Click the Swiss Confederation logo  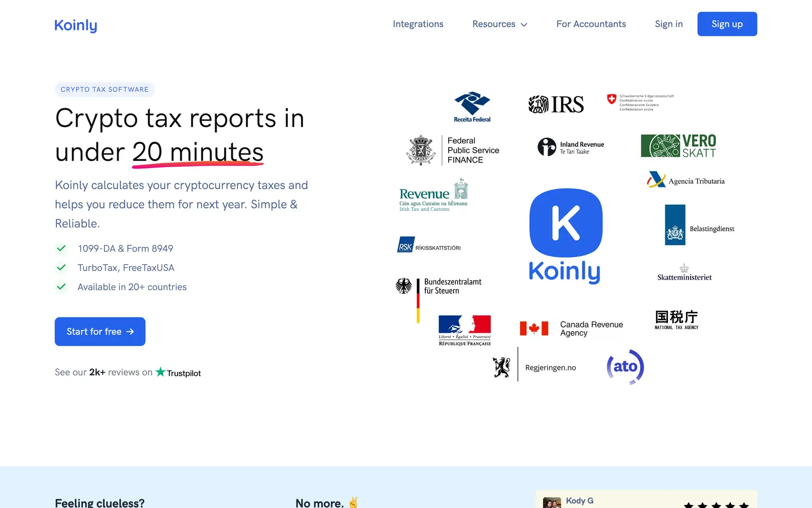pos(640,102)
